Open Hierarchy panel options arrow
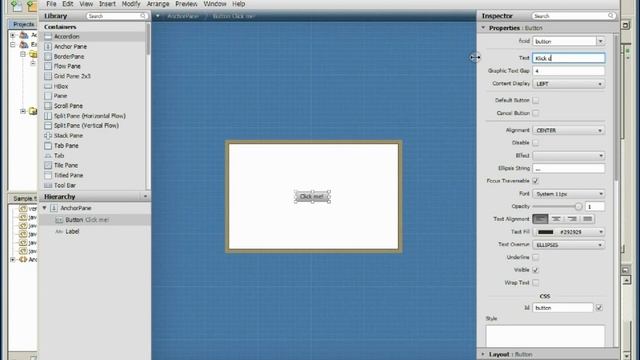The width and height of the screenshot is (640, 360). (x=145, y=197)
